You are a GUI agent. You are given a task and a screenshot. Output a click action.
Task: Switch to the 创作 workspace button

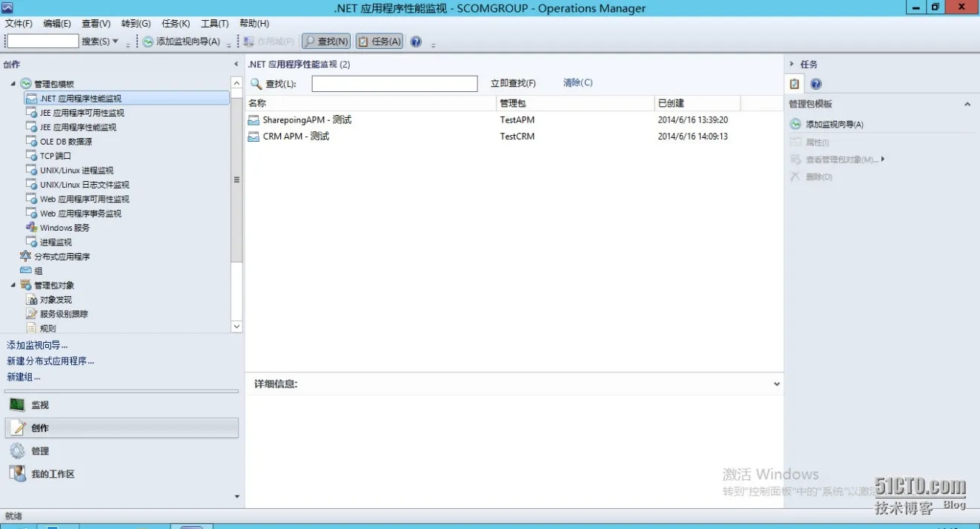[122, 427]
